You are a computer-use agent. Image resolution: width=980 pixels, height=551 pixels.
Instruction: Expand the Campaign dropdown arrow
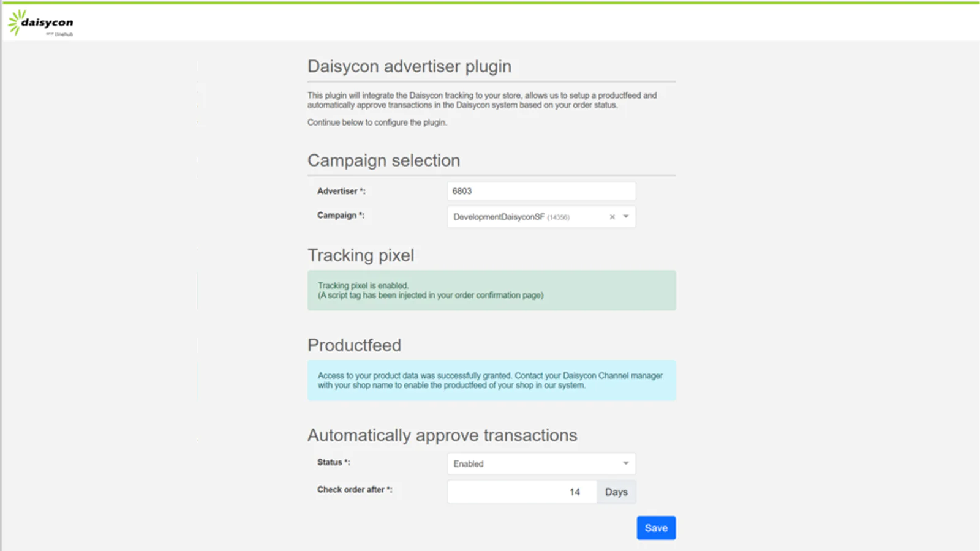point(626,217)
